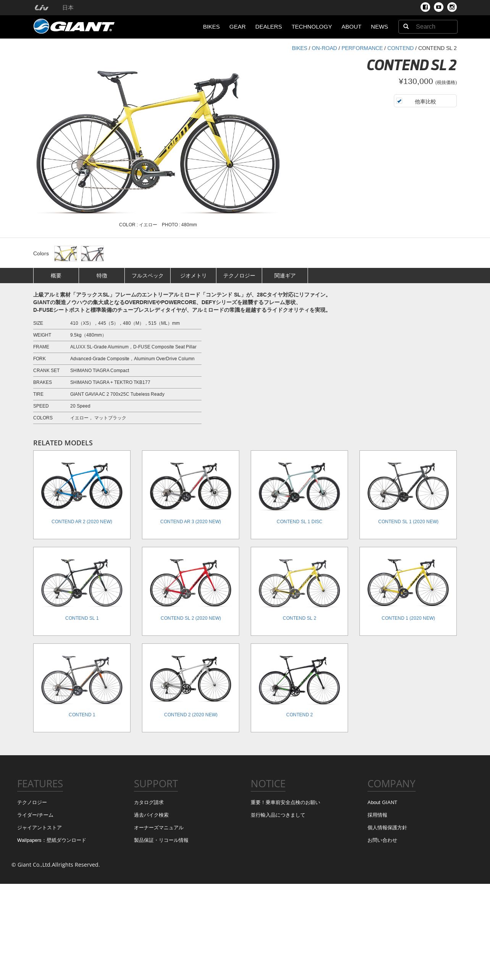The width and height of the screenshot is (490, 980).
Task: Open CONTEND SL 1 DISC model
Action: (299, 495)
